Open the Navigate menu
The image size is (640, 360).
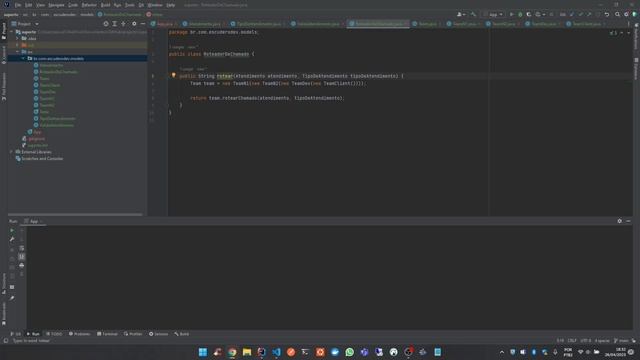(56, 5)
